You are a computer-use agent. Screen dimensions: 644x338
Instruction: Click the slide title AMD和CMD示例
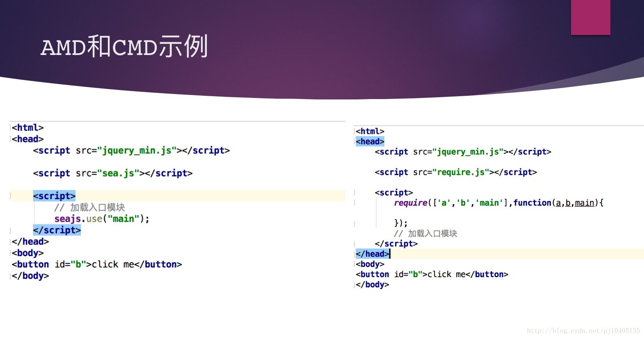click(124, 47)
